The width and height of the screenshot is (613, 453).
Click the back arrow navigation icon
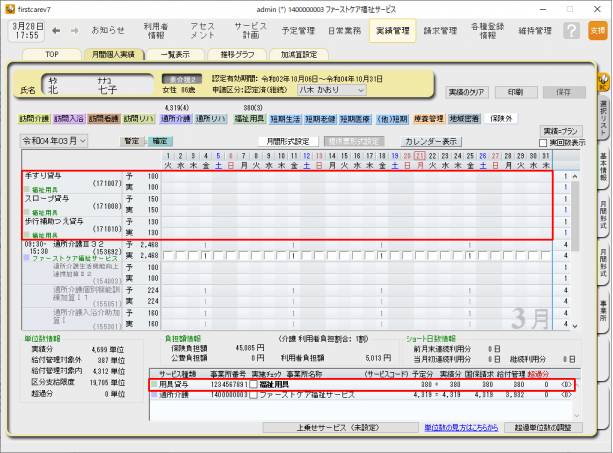pos(55,30)
